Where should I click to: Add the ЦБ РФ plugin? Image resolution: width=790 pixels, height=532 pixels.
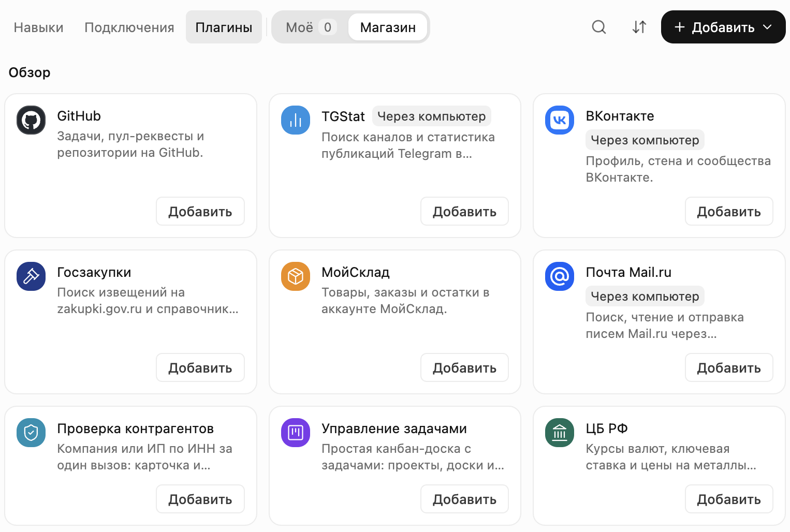coord(729,499)
